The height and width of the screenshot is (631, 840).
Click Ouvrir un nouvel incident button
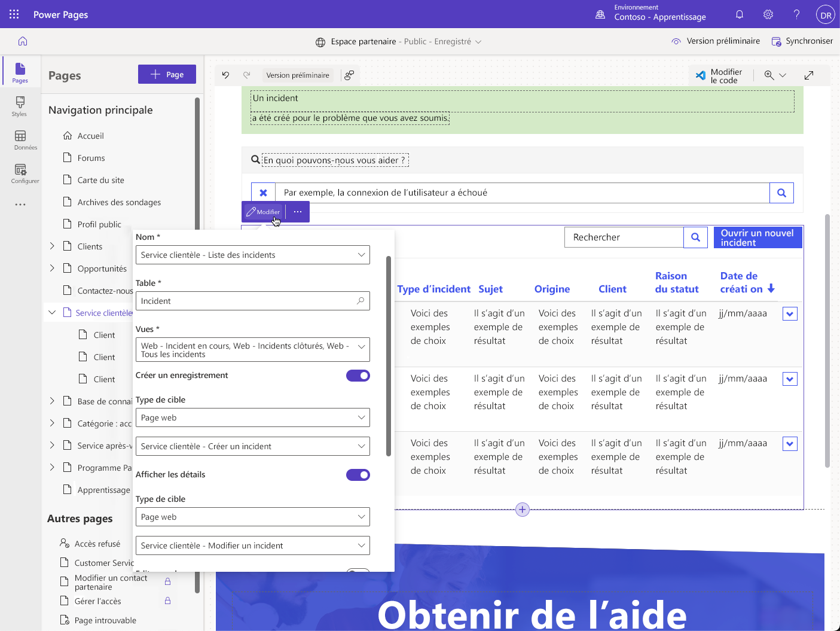pyautogui.click(x=757, y=237)
